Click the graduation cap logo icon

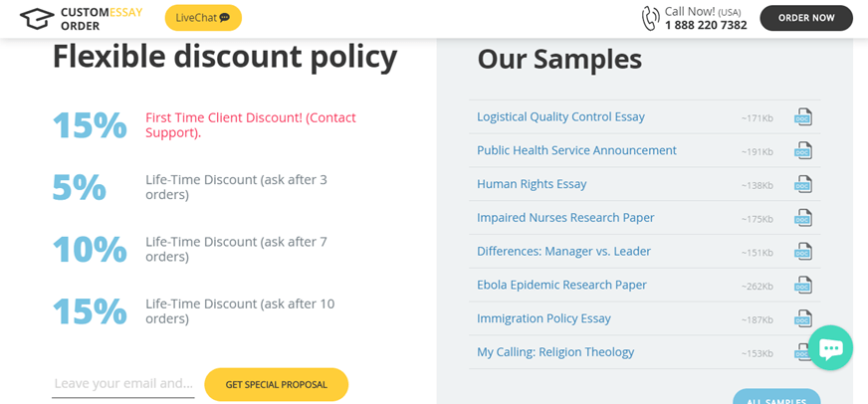click(x=37, y=19)
